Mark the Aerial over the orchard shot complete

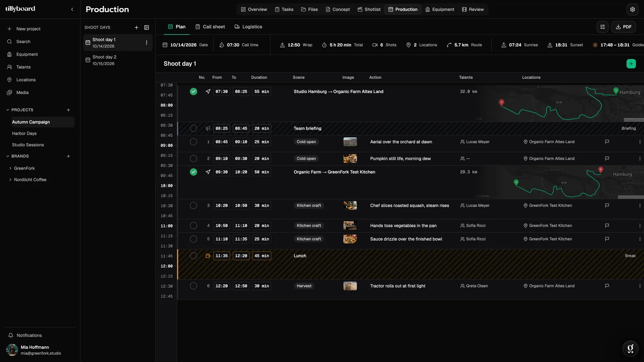coord(194,142)
